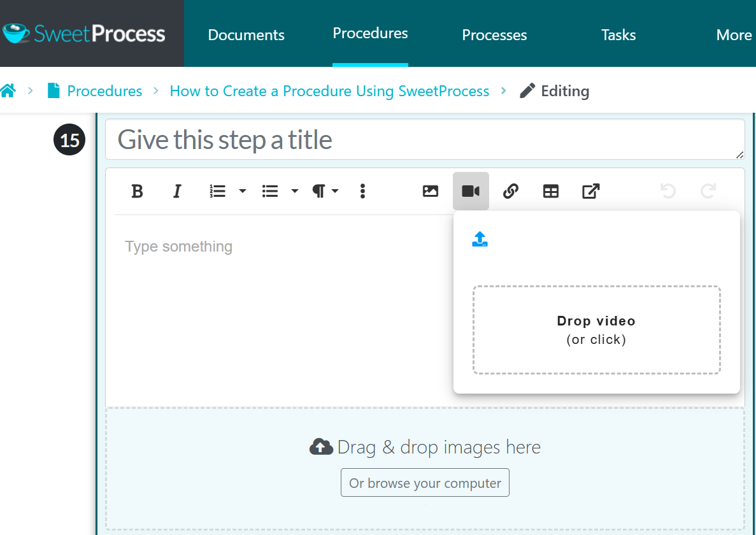
Task: Click the Insert Link icon
Action: click(511, 191)
